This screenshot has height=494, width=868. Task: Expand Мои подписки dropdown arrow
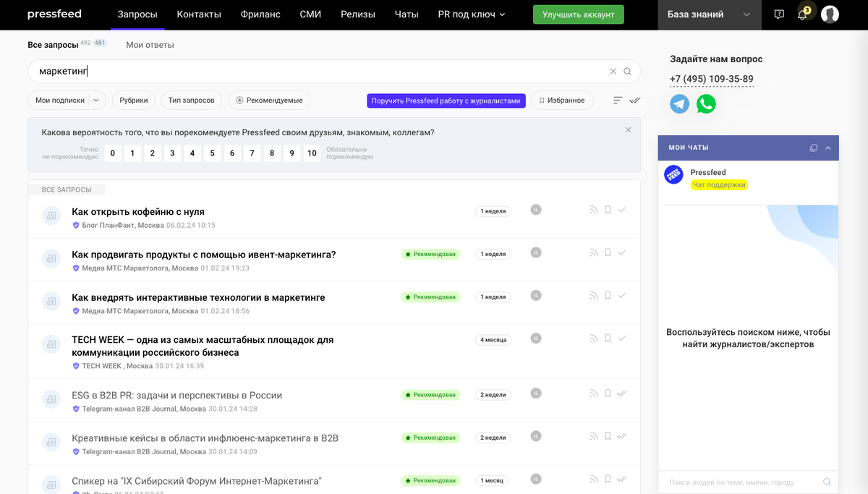(x=96, y=101)
